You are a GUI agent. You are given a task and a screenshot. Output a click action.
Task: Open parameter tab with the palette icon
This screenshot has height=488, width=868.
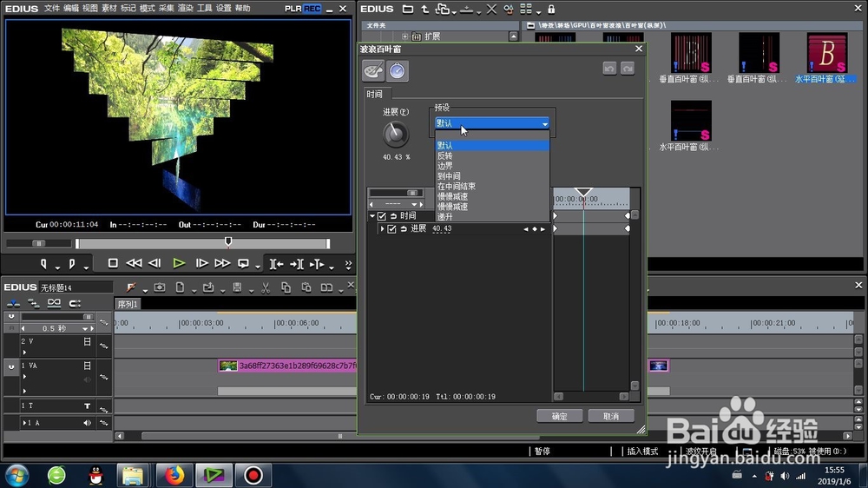[373, 71]
